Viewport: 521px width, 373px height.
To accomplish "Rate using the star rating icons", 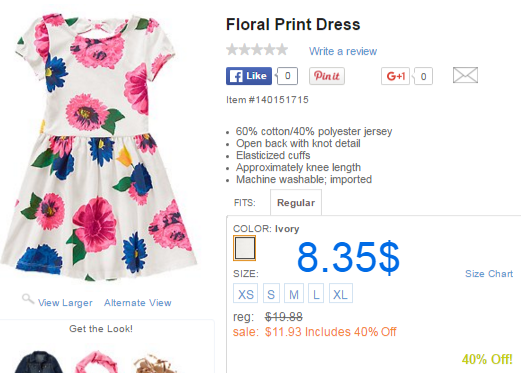I will (x=257, y=50).
